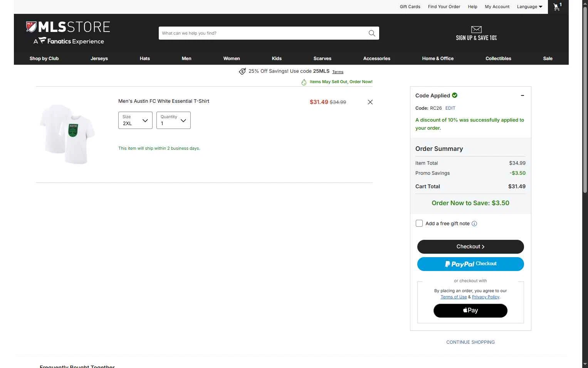Open the Help link
Viewport: 588px width, 368px height.
click(x=472, y=7)
